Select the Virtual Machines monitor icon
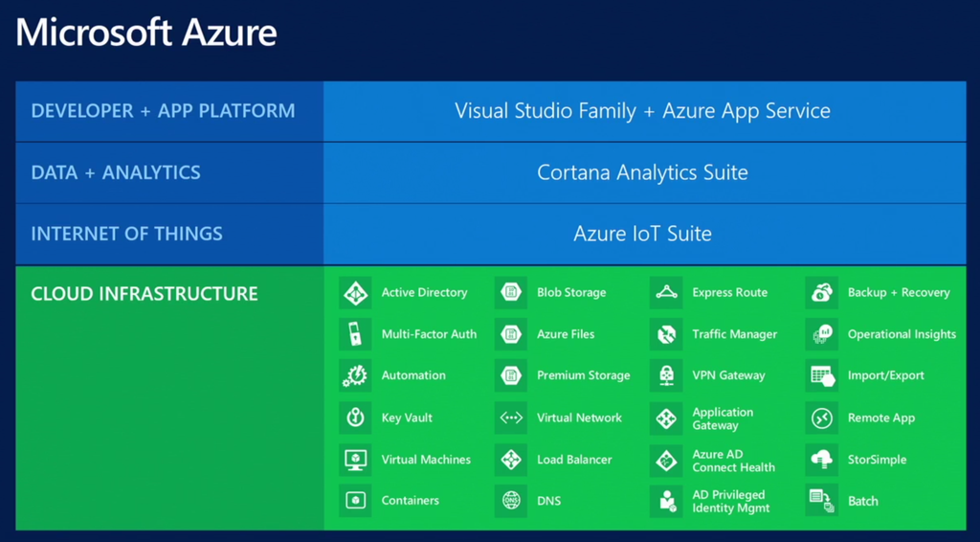This screenshot has width=980, height=542. [x=355, y=460]
